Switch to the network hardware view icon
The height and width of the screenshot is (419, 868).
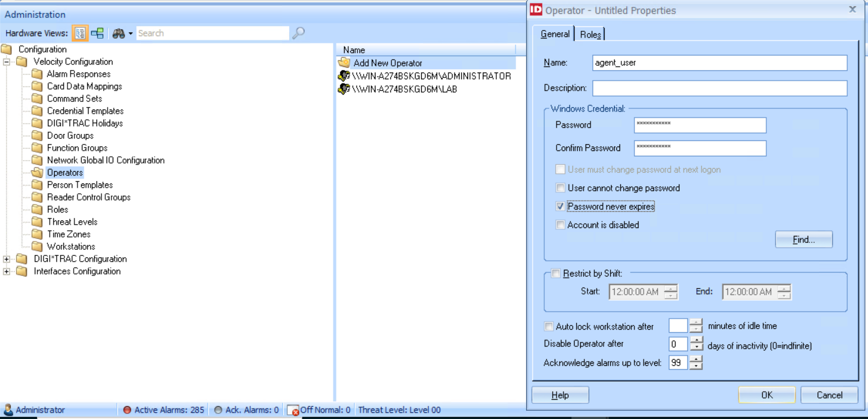point(97,33)
